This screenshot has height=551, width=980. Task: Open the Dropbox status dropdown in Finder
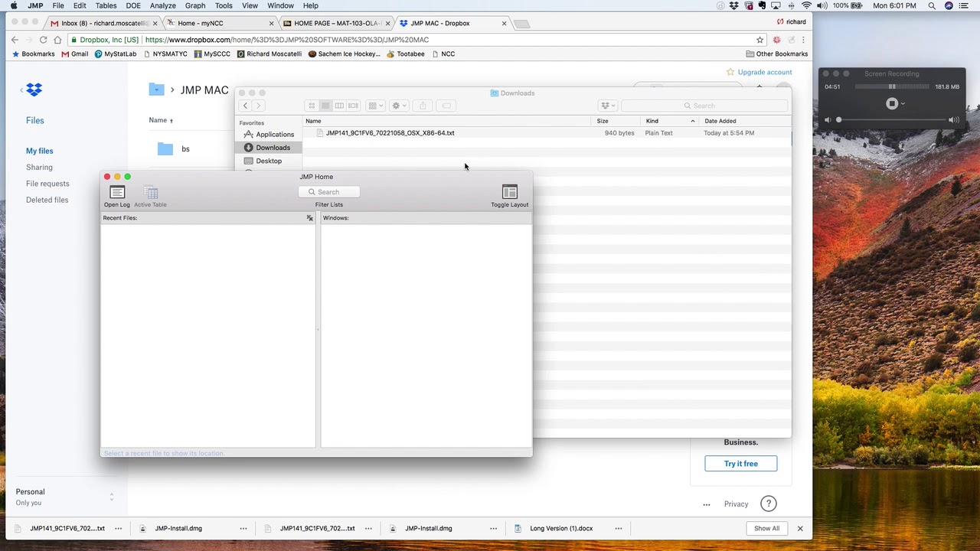[x=607, y=106]
